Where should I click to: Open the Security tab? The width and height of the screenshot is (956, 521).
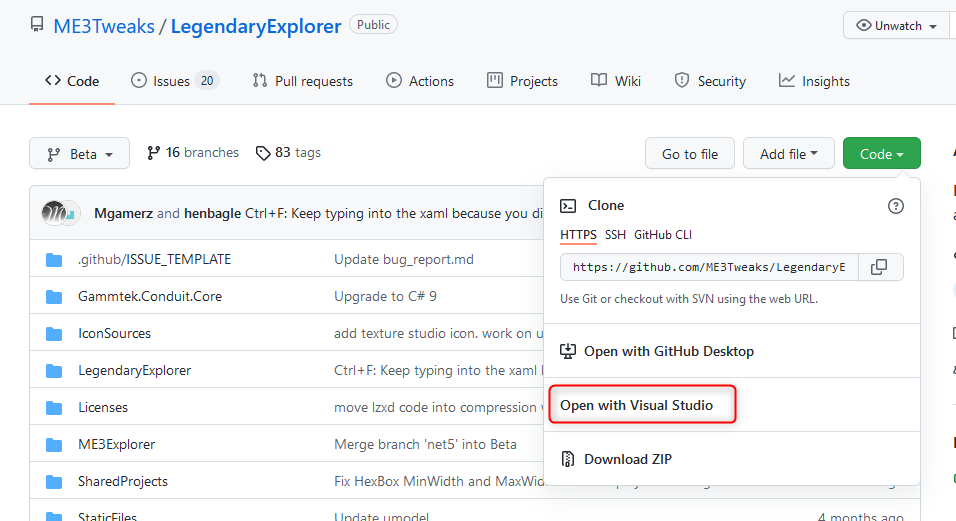point(710,81)
